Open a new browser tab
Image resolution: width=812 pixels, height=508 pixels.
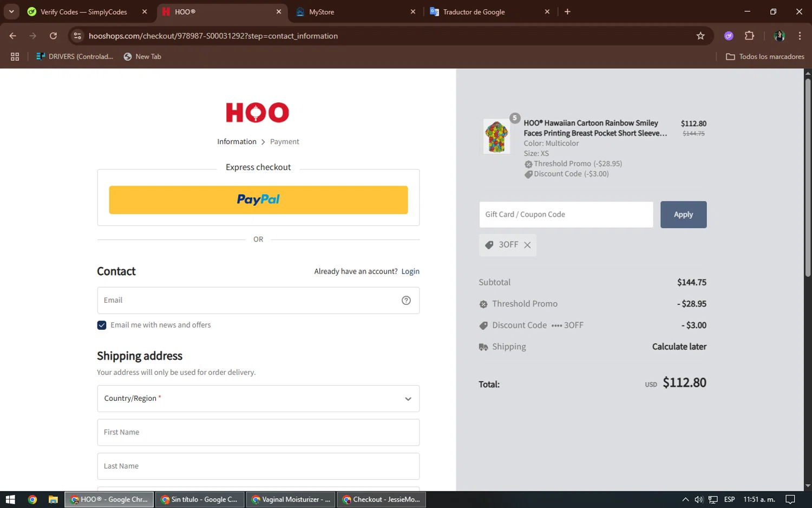click(567, 11)
